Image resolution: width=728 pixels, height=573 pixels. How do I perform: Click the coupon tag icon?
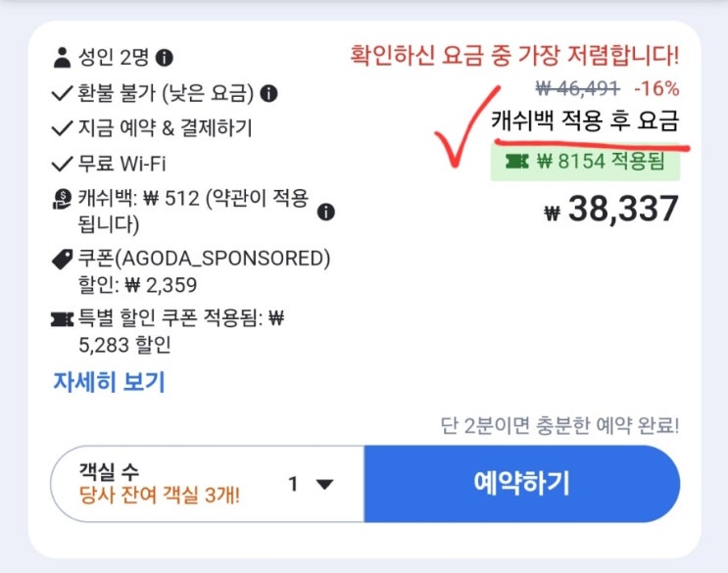pos(63,260)
